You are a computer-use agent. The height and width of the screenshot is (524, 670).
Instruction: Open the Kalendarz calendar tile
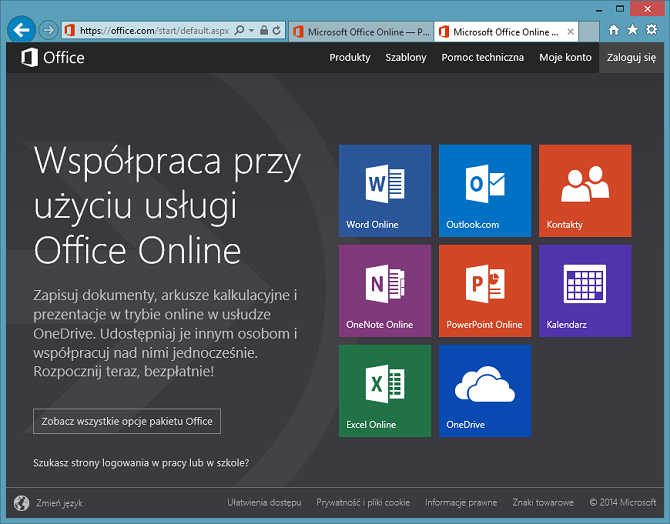585,290
